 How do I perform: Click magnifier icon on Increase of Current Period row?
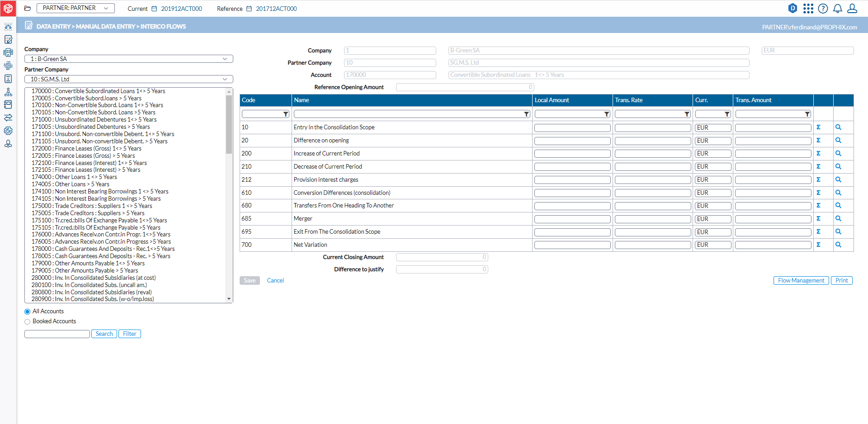(838, 153)
